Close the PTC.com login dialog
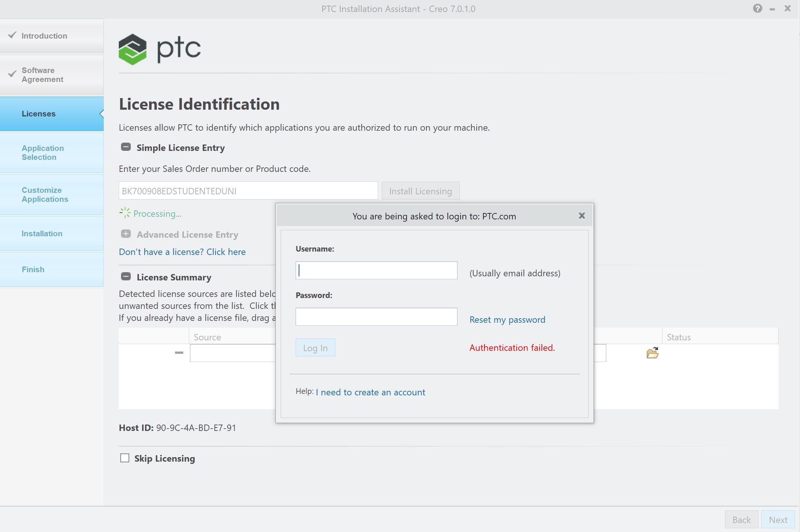This screenshot has height=532, width=800. click(x=581, y=216)
